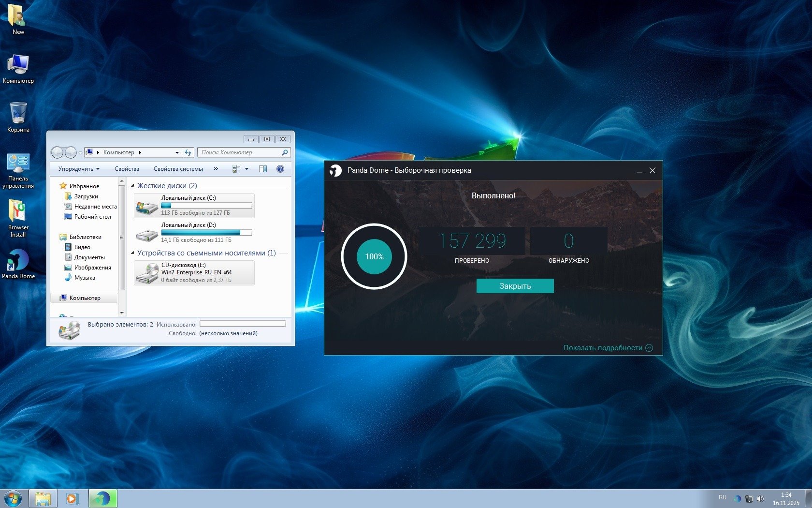812x508 pixels.
Task: Click the Panda Dome taskbar icon
Action: tap(102, 498)
